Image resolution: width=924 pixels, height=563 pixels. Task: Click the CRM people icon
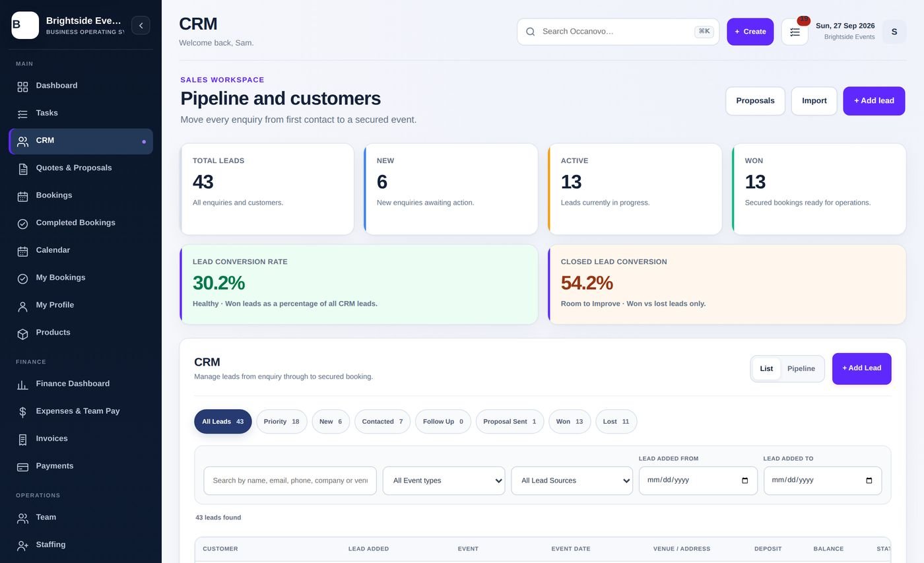22,141
